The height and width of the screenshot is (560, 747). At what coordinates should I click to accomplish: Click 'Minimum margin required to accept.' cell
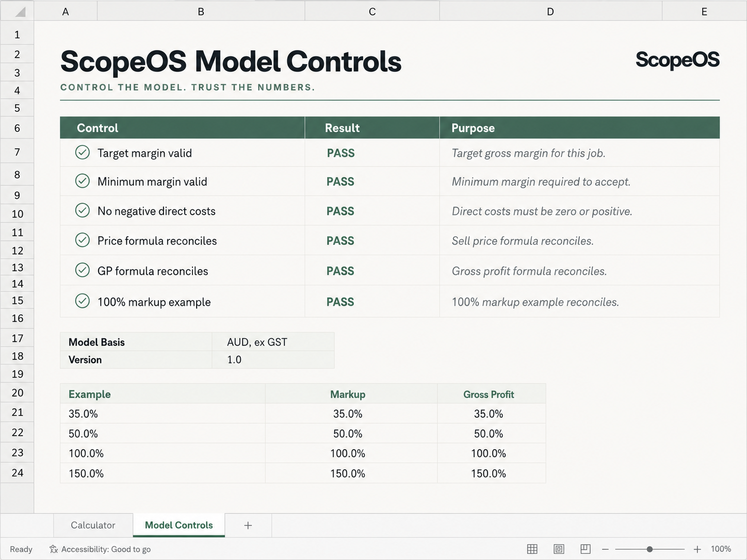pyautogui.click(x=579, y=182)
